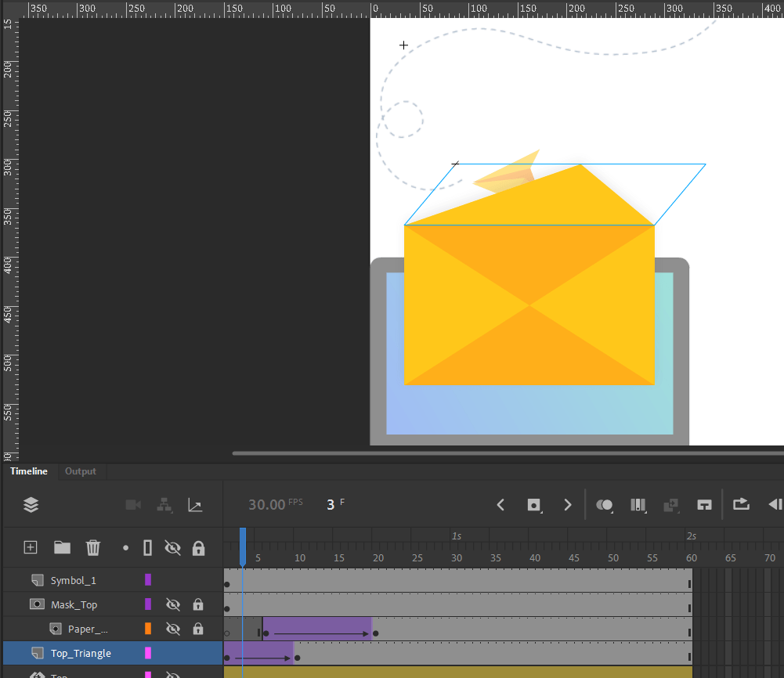Hide all layers using the master eye icon
This screenshot has height=678, width=784.
point(173,548)
